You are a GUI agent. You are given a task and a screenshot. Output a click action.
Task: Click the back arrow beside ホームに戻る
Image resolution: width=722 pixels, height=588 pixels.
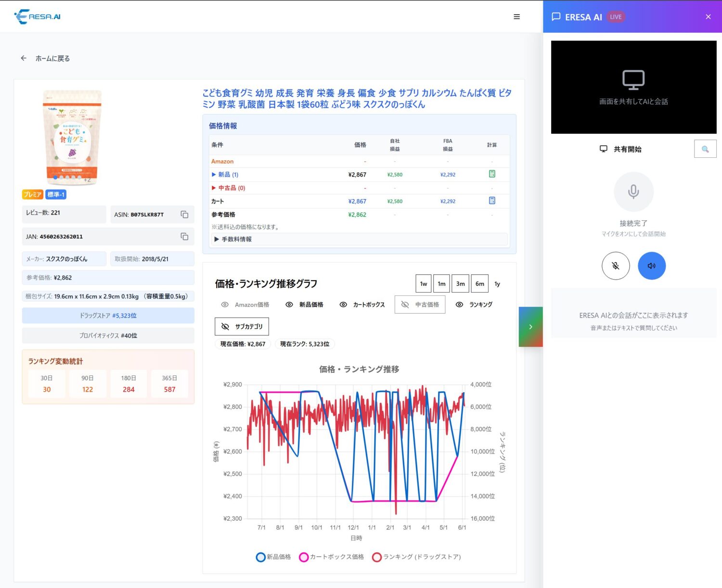pos(24,58)
